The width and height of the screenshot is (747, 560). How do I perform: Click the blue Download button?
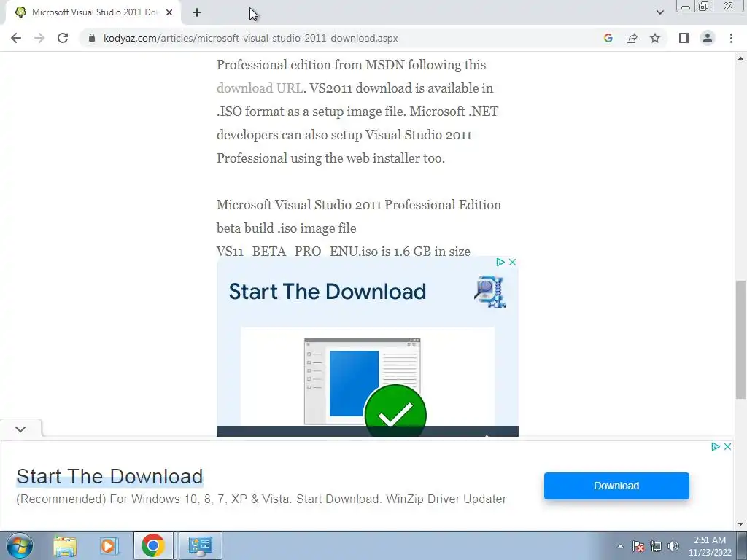616,486
